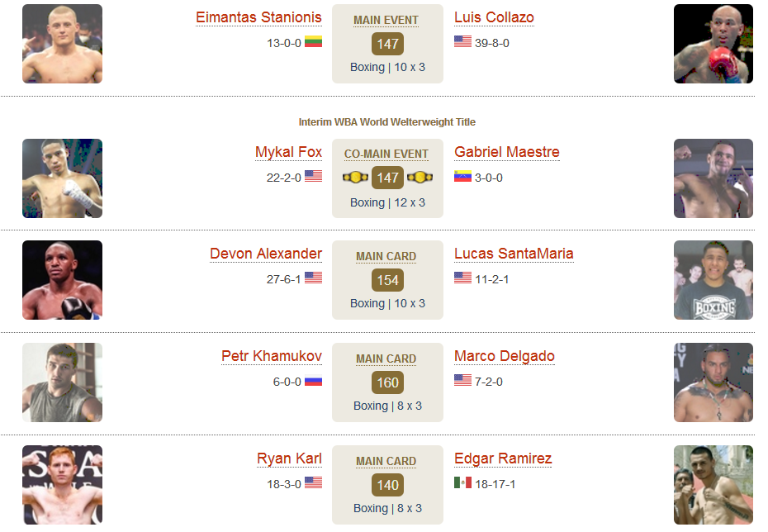This screenshot has height=532, width=768.
Task: Open Luis Collazo's fighter photo
Action: tap(713, 44)
